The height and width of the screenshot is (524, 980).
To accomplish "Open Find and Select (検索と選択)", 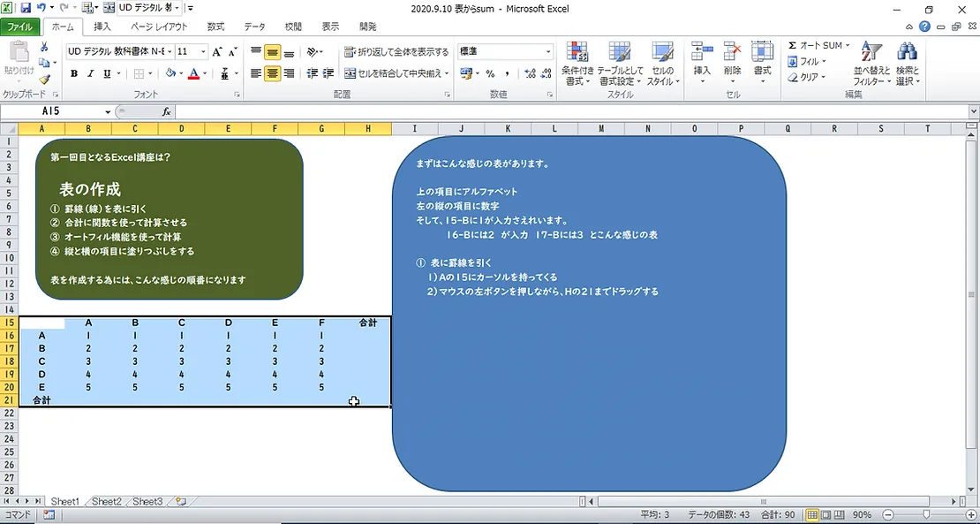I will (x=907, y=63).
